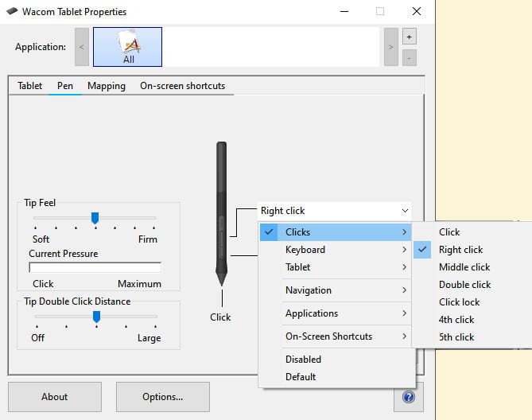Expand the Keyboard submenu

pos(336,250)
